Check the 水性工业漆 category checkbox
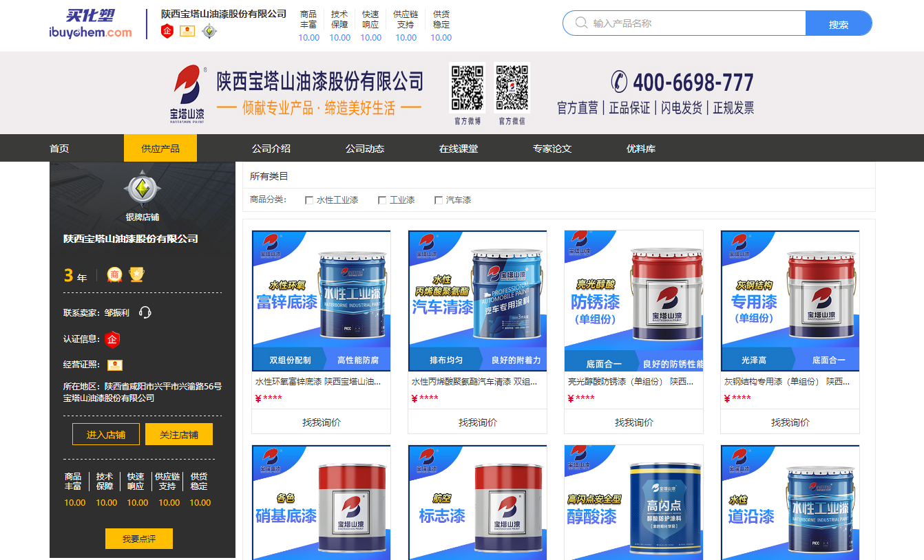The height and width of the screenshot is (560, 924). click(x=309, y=200)
